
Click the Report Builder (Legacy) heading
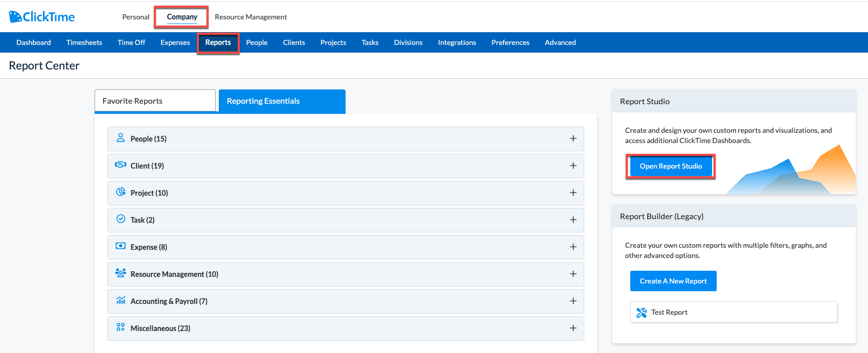(x=661, y=216)
